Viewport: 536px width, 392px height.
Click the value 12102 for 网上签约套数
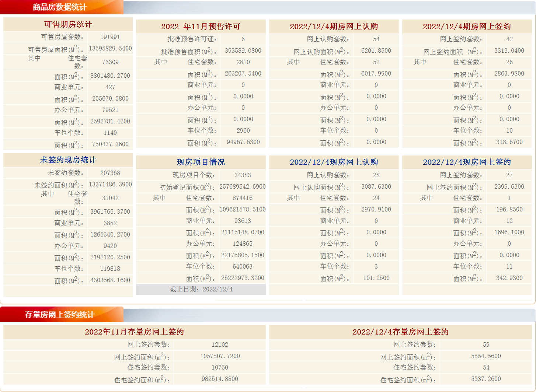tap(220, 344)
